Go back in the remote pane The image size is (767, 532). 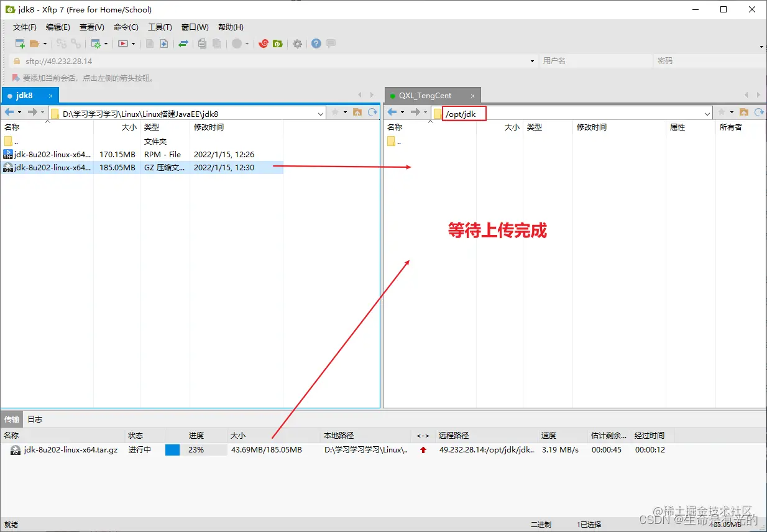(392, 112)
